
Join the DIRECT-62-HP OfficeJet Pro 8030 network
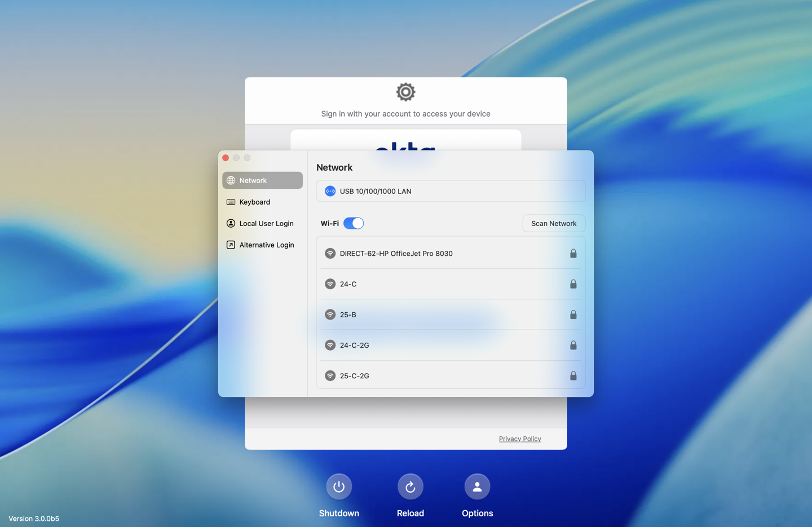click(451, 254)
